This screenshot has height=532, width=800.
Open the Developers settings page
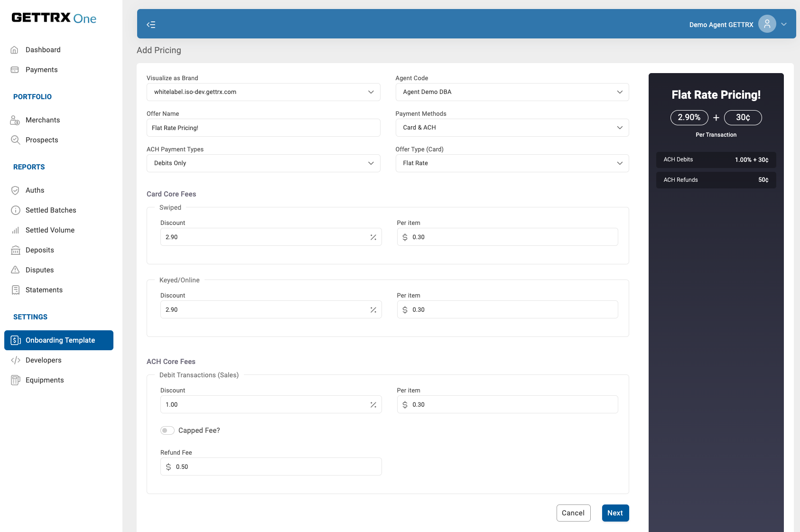pyautogui.click(x=59, y=360)
